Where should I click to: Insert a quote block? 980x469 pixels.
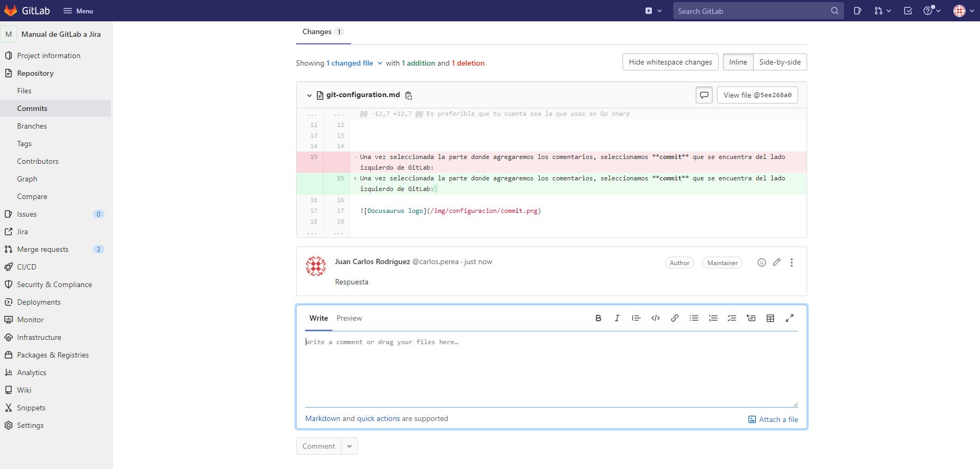tap(636, 318)
